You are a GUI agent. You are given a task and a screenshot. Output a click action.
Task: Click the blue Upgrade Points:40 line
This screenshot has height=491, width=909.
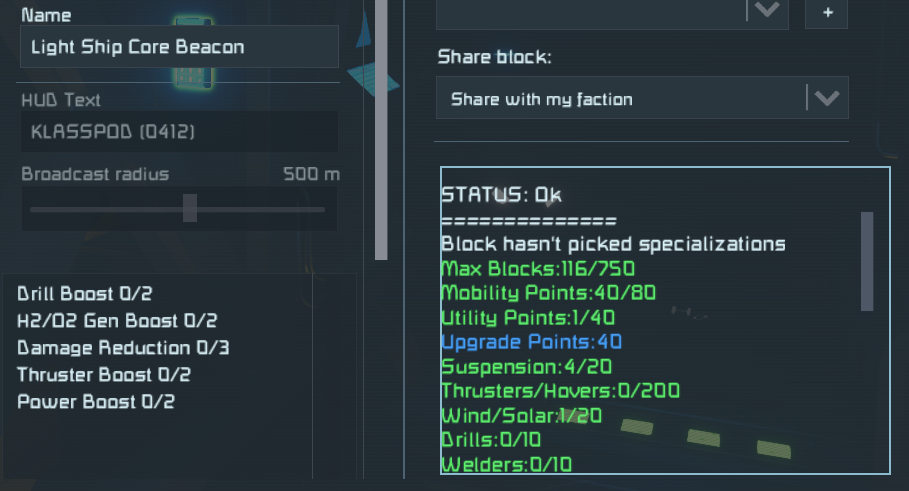531,342
